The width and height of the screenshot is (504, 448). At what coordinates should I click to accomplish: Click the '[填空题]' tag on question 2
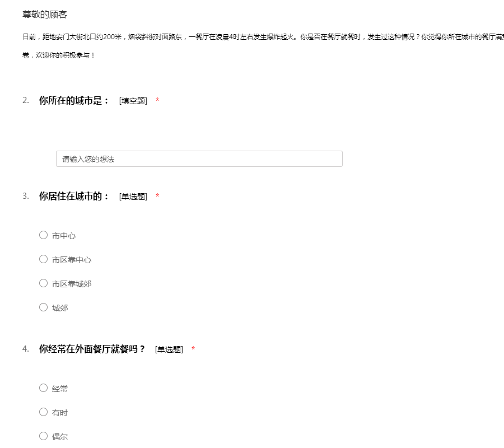click(133, 101)
